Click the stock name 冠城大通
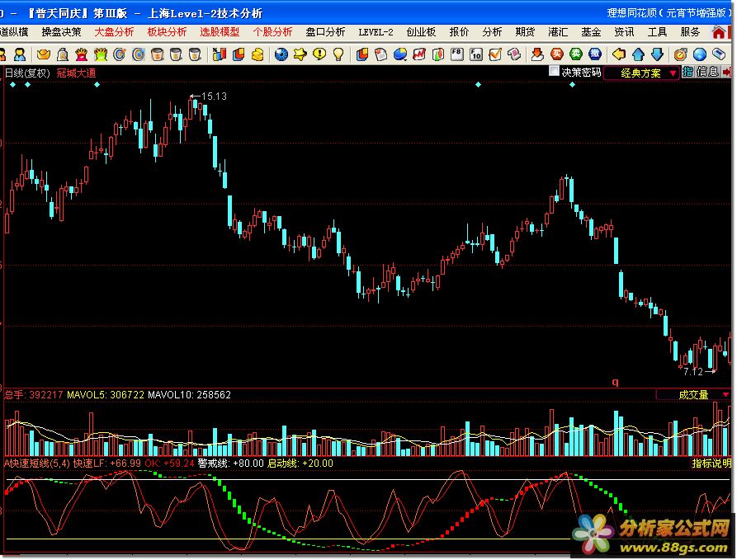This screenshot has height=560, width=737. (x=76, y=73)
